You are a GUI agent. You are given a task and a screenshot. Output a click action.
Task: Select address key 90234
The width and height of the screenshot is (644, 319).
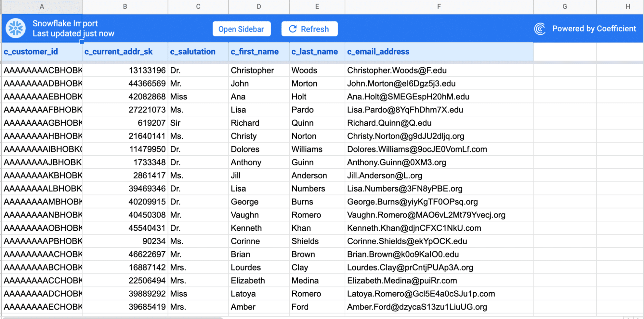click(x=125, y=241)
